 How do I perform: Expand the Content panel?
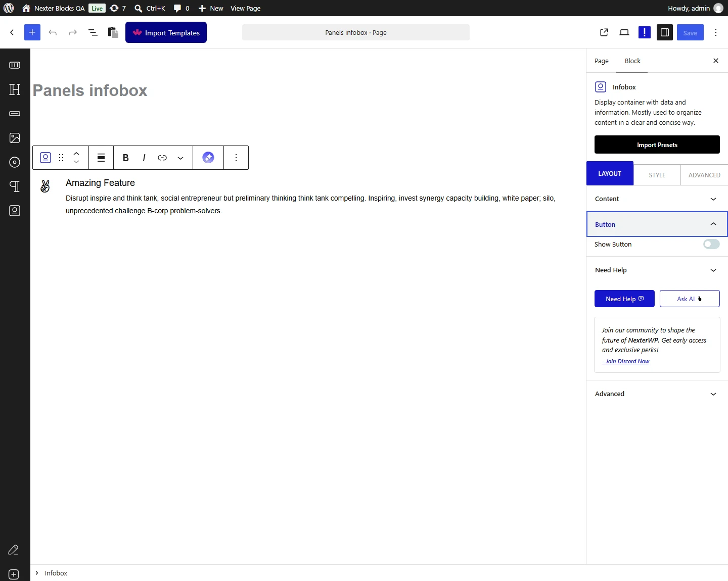657,199
